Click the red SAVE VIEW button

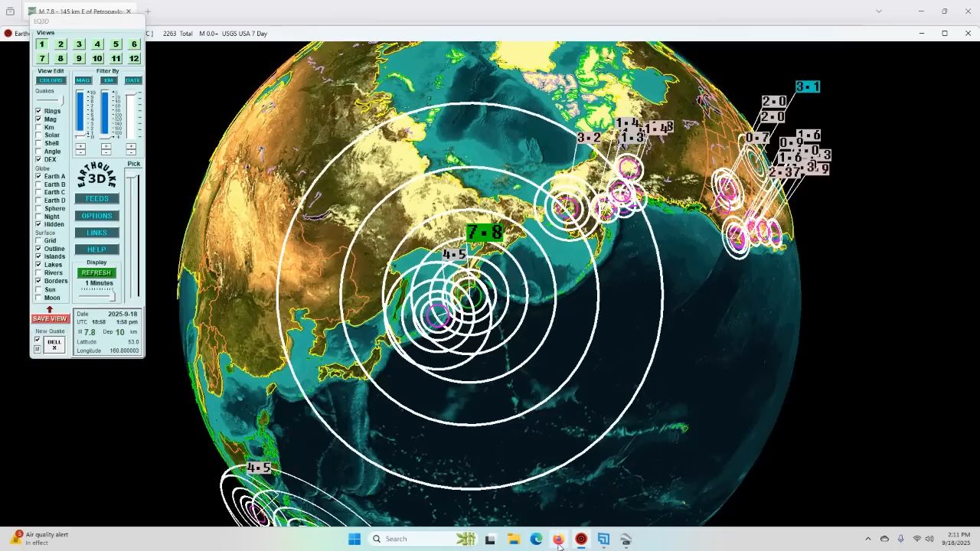(x=50, y=318)
